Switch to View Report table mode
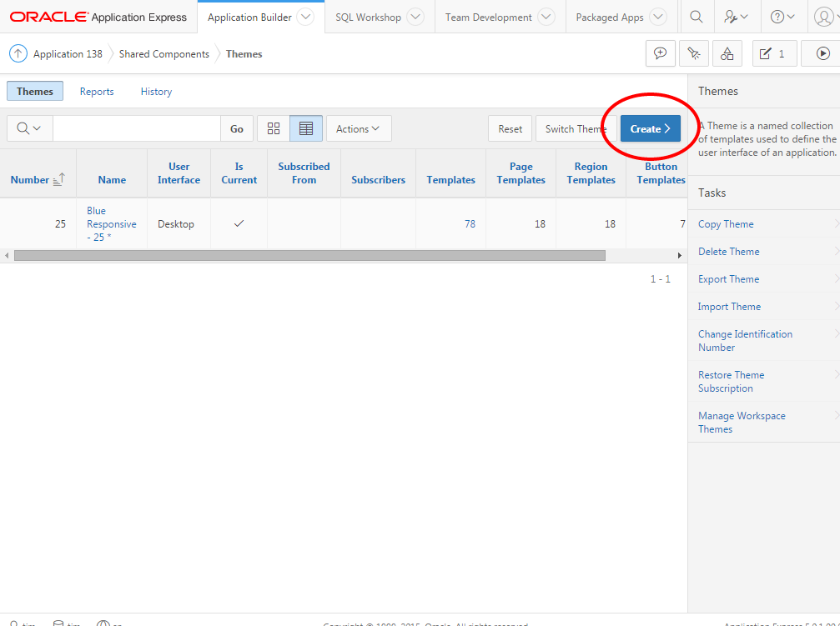This screenshot has height=626, width=840. tap(306, 128)
